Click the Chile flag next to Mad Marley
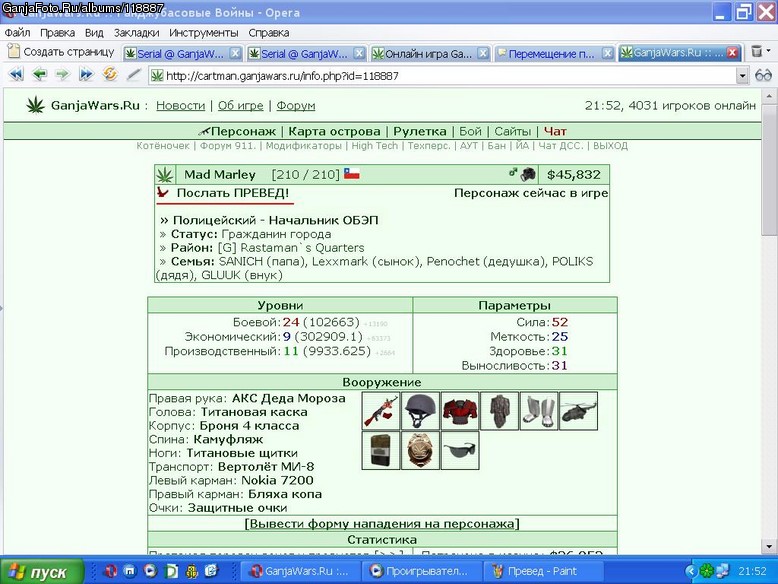This screenshot has width=778, height=584. pyautogui.click(x=351, y=174)
